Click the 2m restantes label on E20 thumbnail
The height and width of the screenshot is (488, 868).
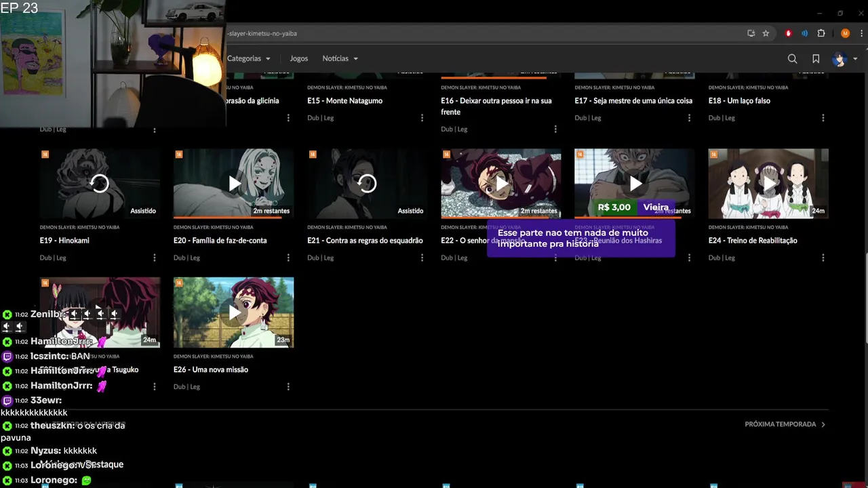click(271, 211)
